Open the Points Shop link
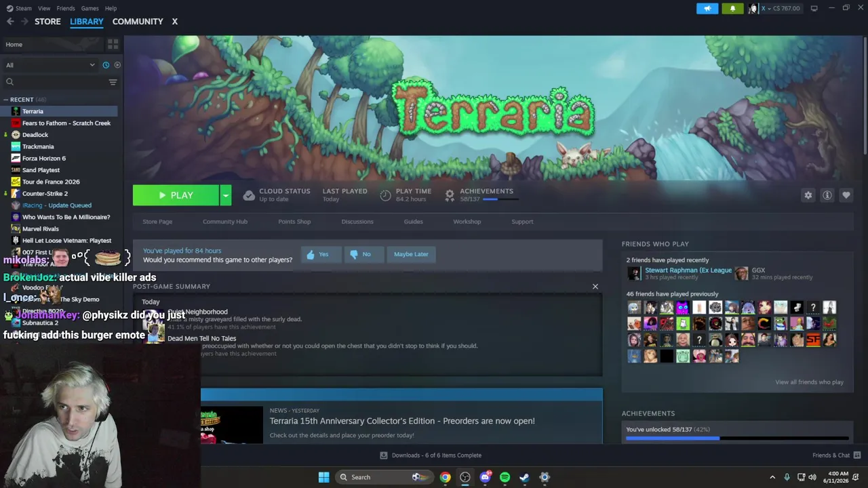 click(294, 222)
